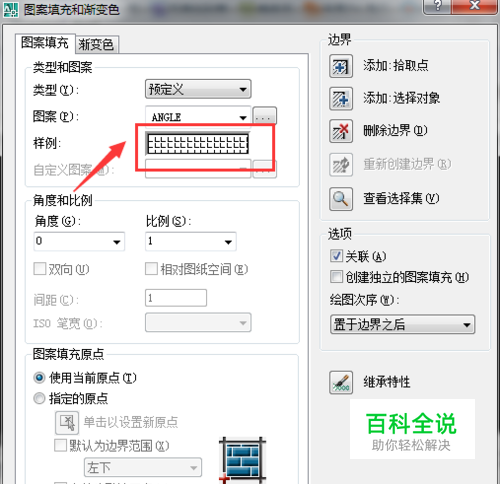This screenshot has height=484, width=500.
Task: Select the Use current origin (使用当前原点) radio button
Action: point(39,378)
